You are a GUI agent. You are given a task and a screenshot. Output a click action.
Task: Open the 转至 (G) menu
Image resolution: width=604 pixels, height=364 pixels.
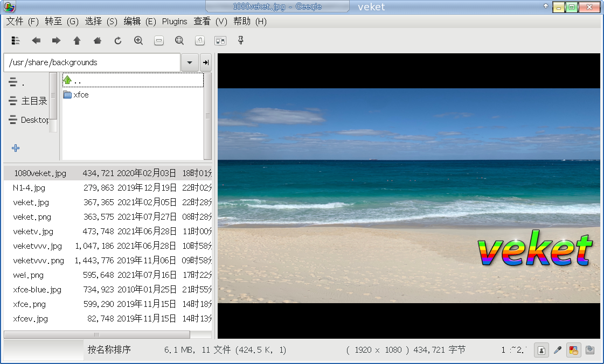[x=61, y=22]
